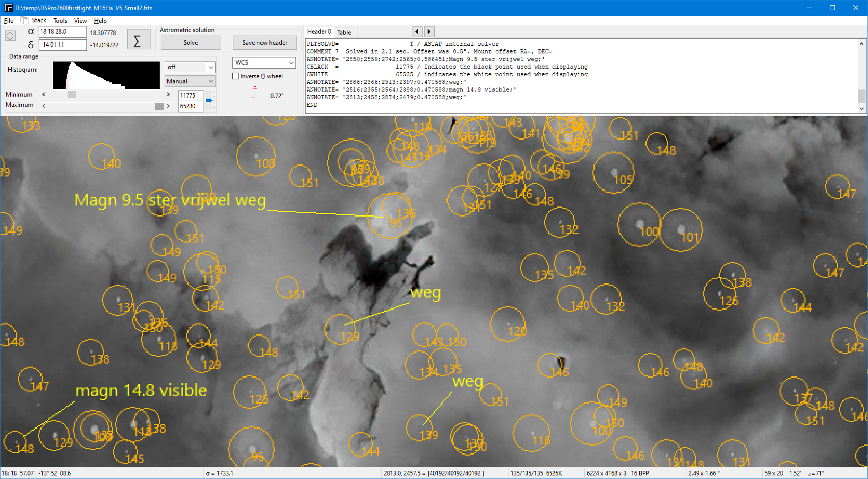The image size is (868, 479).
Task: Click the Maximum slider right arrow
Action: click(168, 106)
